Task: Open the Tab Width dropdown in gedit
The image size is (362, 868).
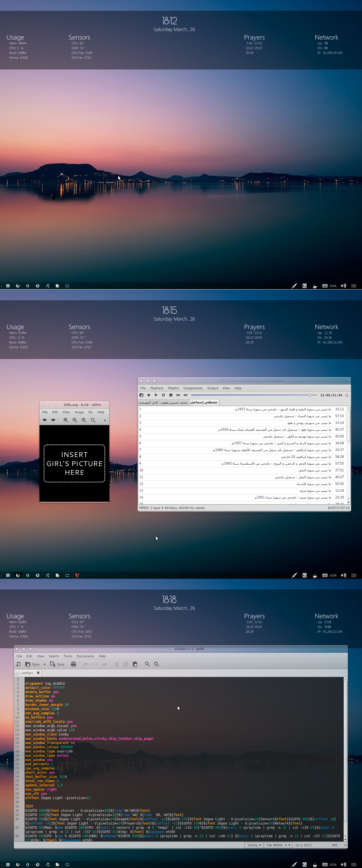Action: [x=278, y=845]
